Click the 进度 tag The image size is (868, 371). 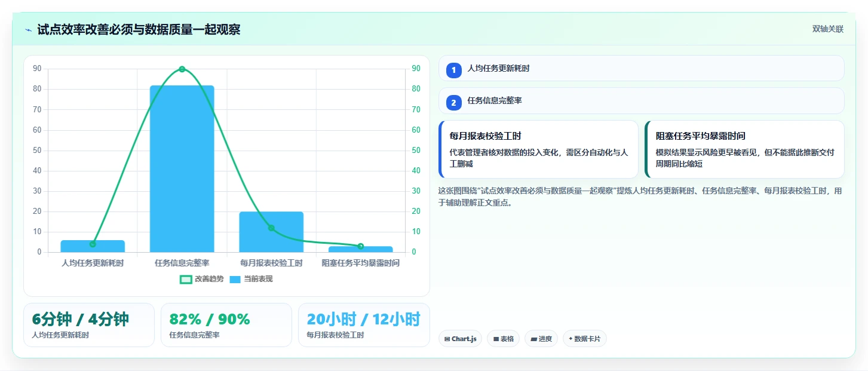coord(541,339)
